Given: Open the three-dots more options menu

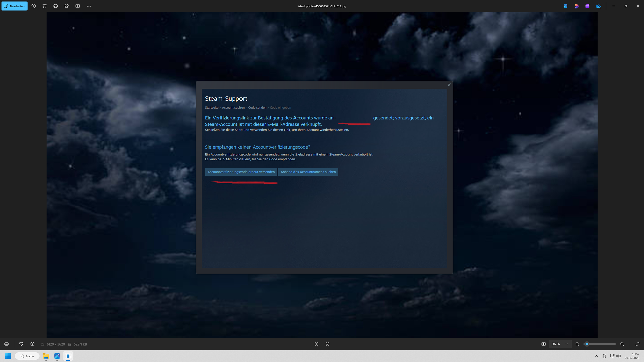Looking at the screenshot, I should (x=89, y=6).
